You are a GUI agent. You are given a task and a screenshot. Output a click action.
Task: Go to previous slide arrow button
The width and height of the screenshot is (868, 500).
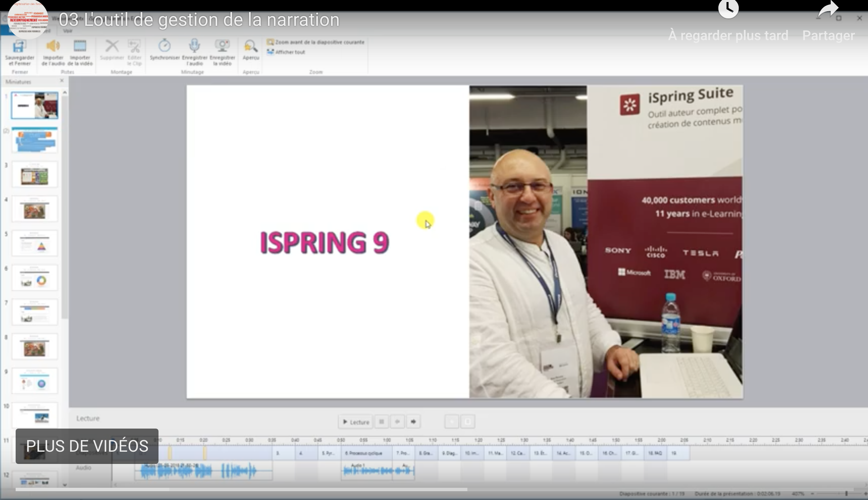[x=397, y=422]
